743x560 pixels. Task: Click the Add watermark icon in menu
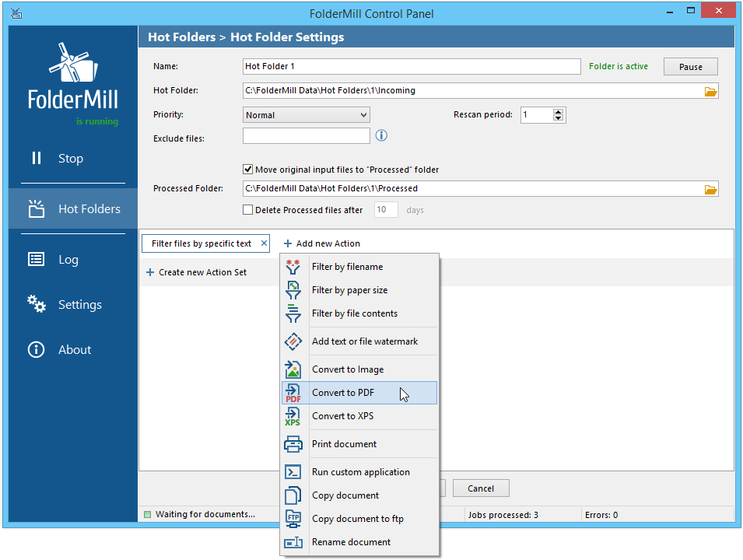coord(293,341)
